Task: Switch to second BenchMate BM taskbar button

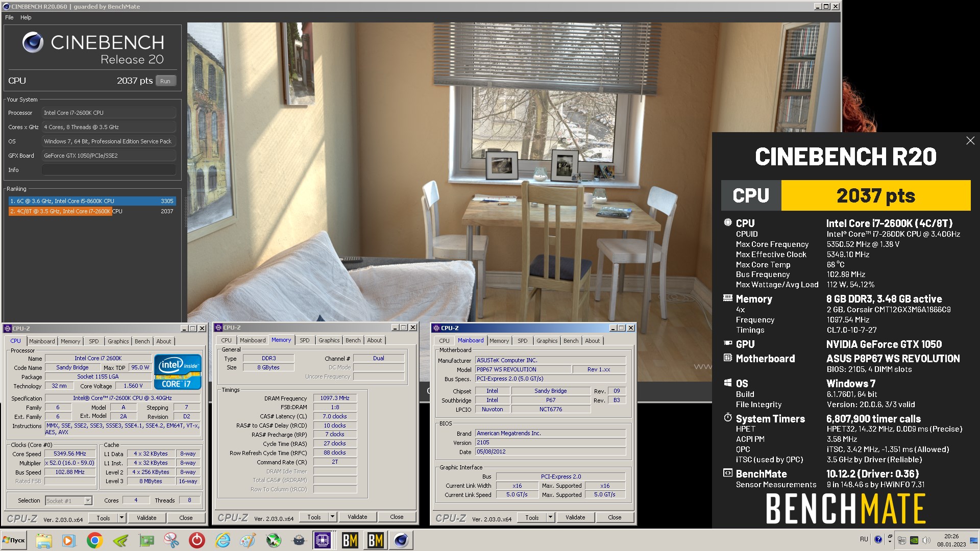Action: 376,540
